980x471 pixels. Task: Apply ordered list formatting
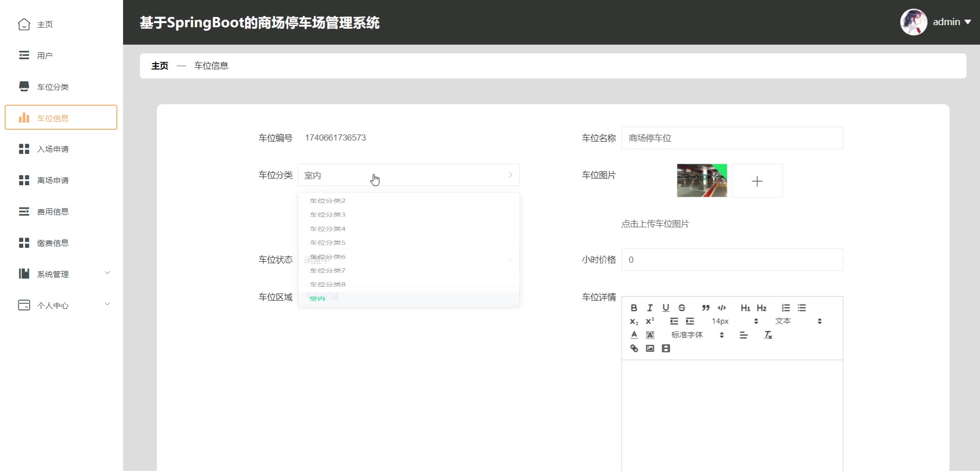pyautogui.click(x=786, y=308)
